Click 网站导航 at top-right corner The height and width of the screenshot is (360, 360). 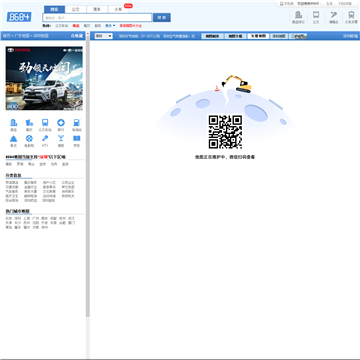(x=345, y=4)
